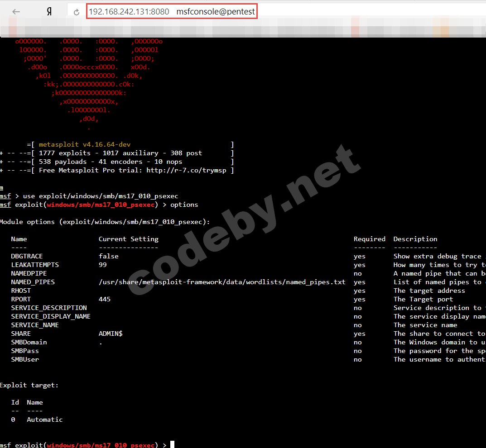Viewport: 486px width, 448px height.
Task: Click the 'Current Setting' column header
Action: point(128,239)
